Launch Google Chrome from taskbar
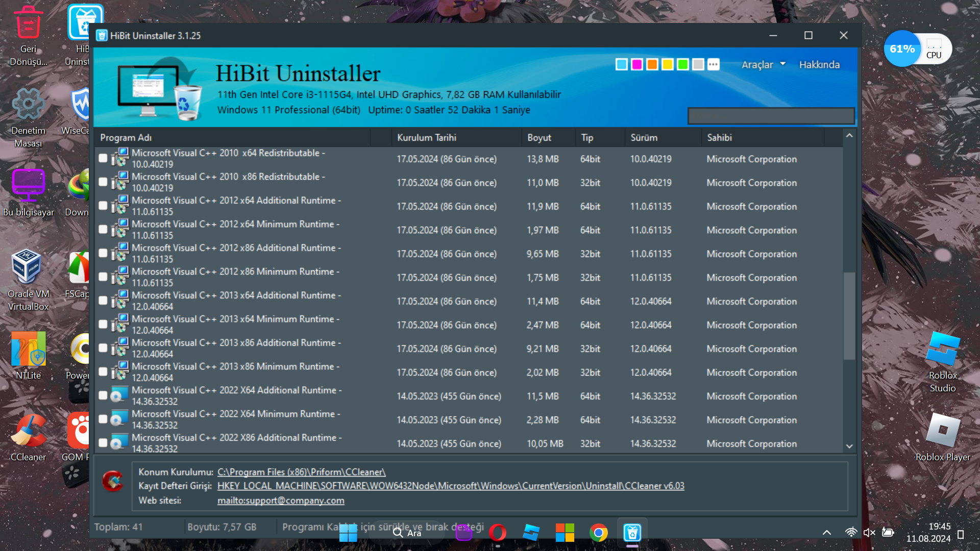Viewport: 980px width, 551px height. point(598,533)
